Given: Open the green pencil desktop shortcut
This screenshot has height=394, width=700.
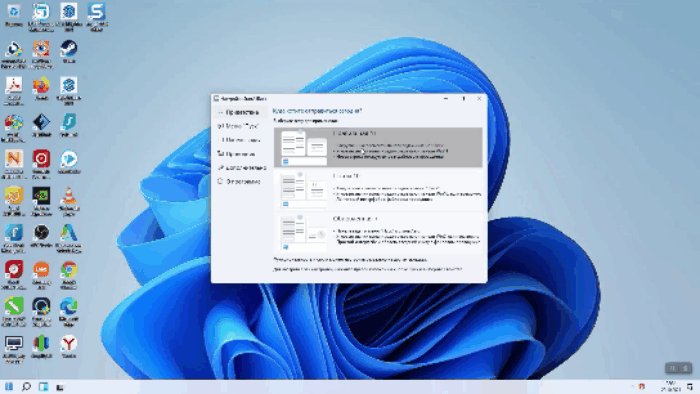Looking at the screenshot, I should [x=13, y=312].
